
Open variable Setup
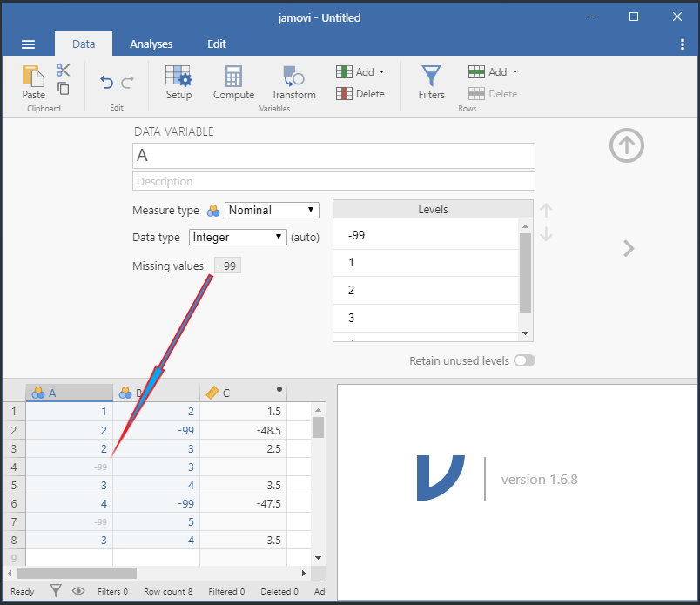pyautogui.click(x=178, y=82)
